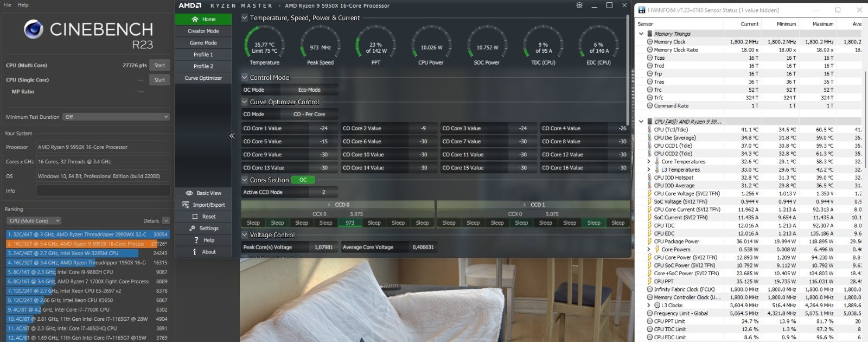Screen dimensions: 868x342
Task: Click the EDC (CPU) gauge
Action: click(x=599, y=46)
